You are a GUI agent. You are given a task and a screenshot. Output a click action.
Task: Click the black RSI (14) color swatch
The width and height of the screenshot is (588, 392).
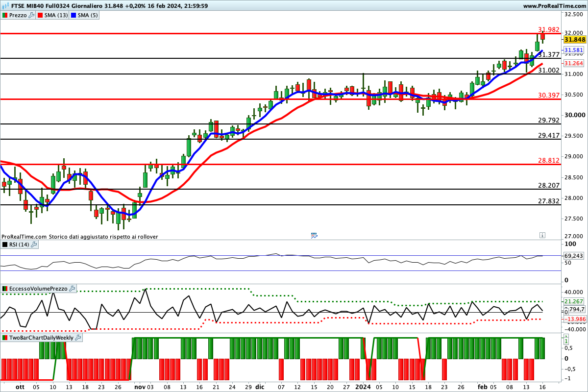pyautogui.click(x=5, y=245)
